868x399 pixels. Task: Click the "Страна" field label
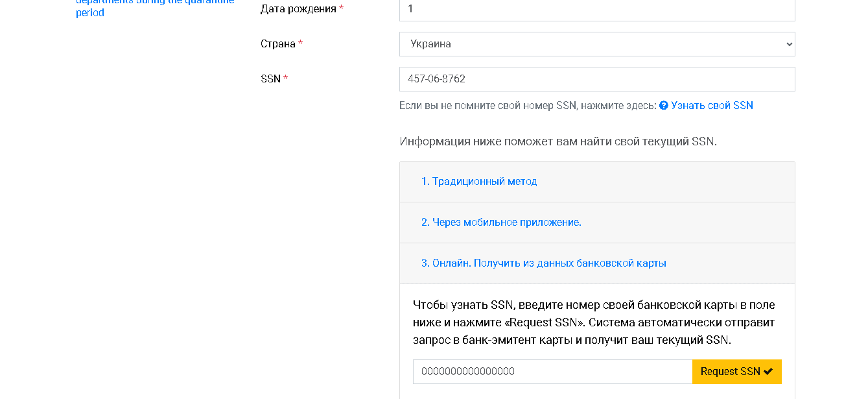click(278, 44)
